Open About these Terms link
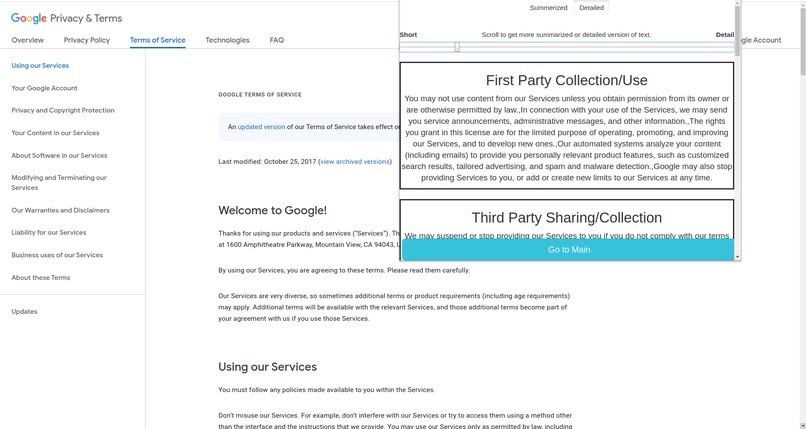This screenshot has height=429, width=806. click(41, 278)
